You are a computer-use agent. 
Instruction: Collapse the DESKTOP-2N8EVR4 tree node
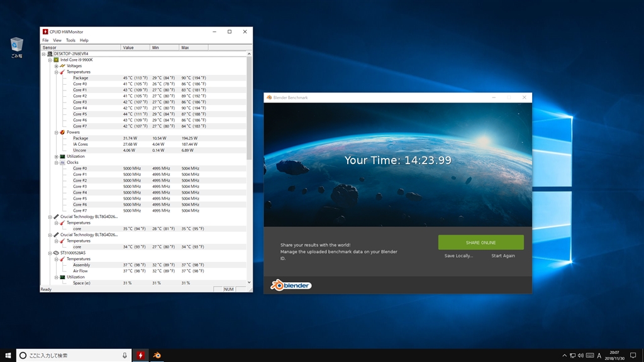click(x=43, y=54)
